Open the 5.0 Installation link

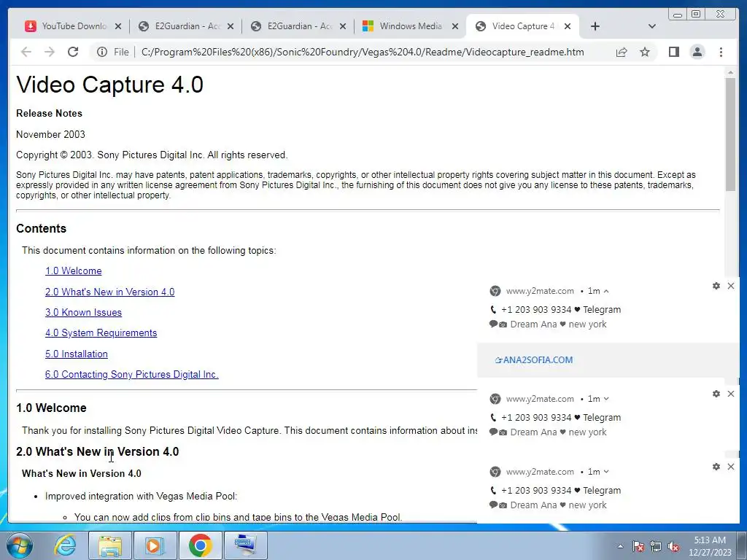click(76, 354)
